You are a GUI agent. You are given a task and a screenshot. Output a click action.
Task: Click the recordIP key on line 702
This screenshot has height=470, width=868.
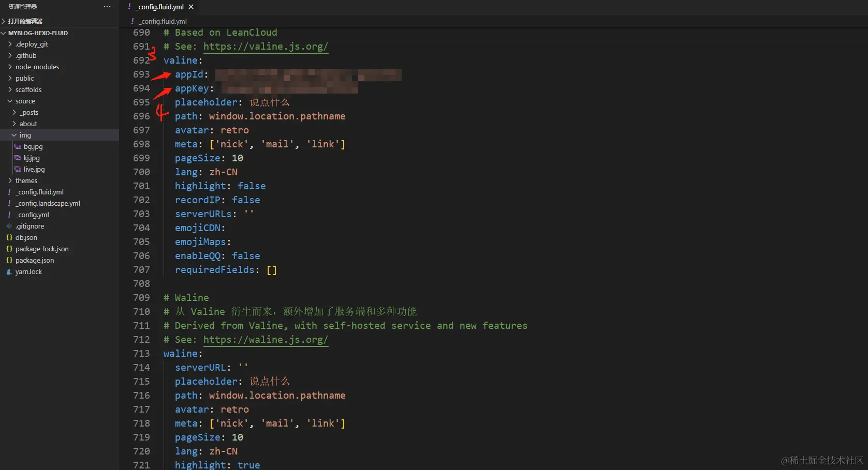197,200
